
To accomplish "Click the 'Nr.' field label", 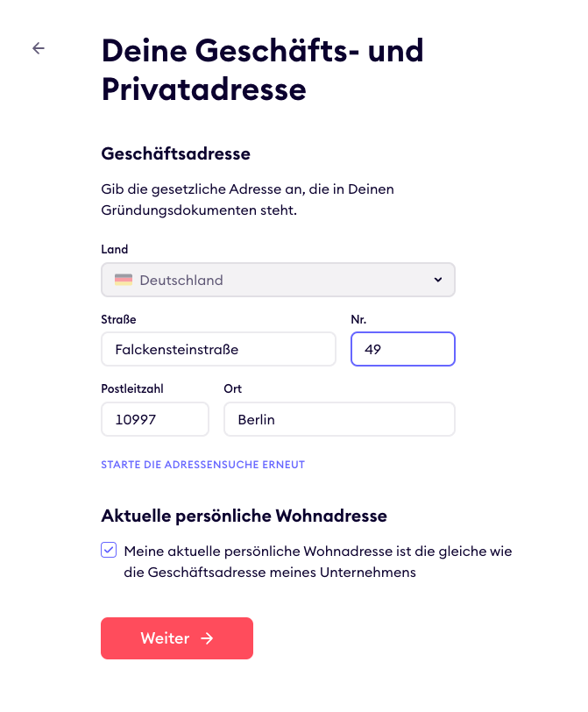I will 359,319.
